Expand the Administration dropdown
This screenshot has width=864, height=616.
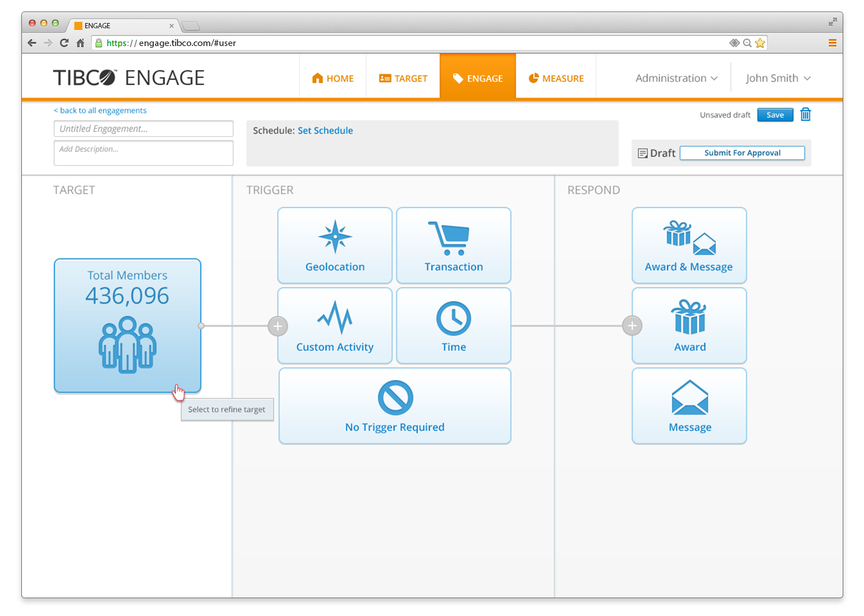click(677, 78)
